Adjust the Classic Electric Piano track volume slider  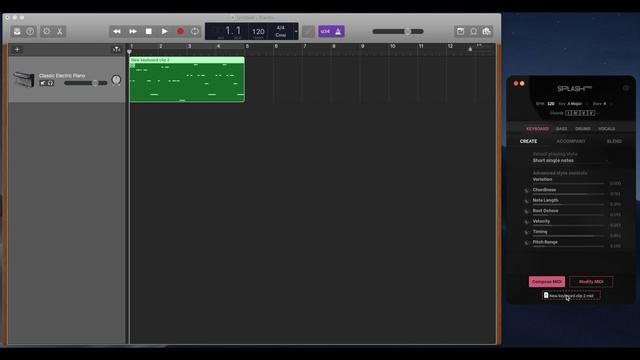[86, 83]
